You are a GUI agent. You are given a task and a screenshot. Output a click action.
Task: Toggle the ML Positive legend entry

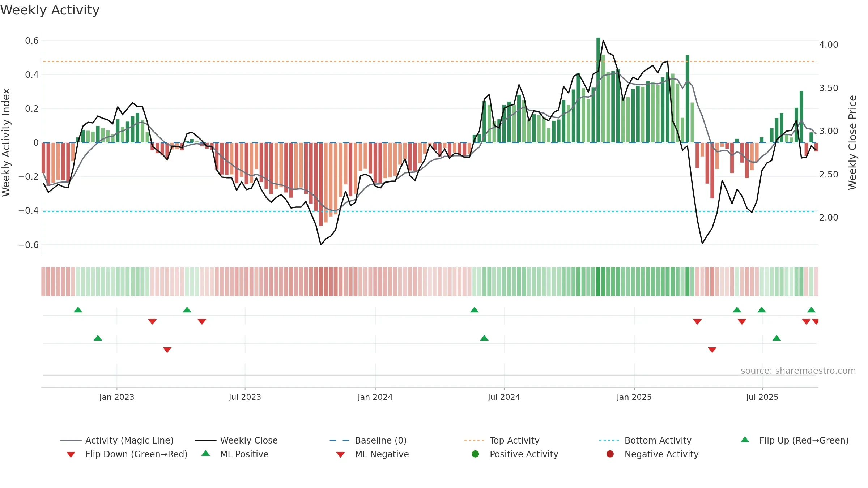(235, 454)
